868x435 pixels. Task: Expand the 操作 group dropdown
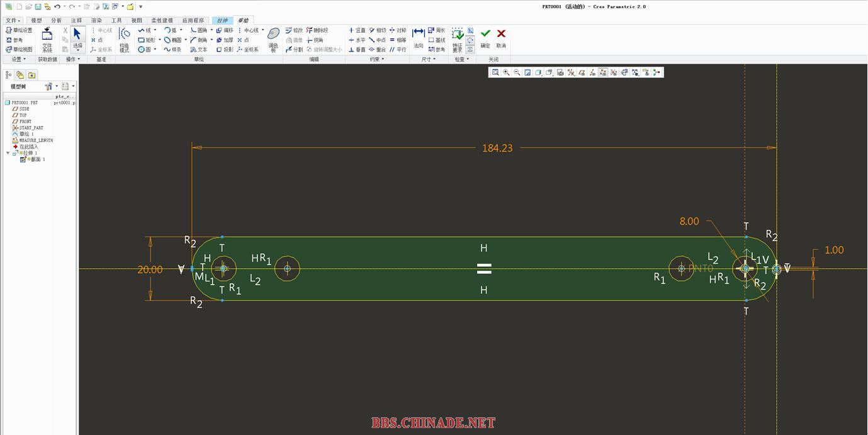(72, 59)
